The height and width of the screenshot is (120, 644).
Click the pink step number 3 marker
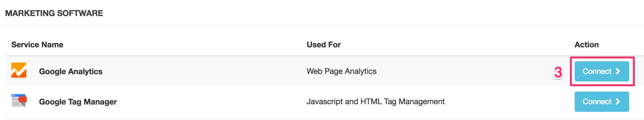(x=558, y=72)
